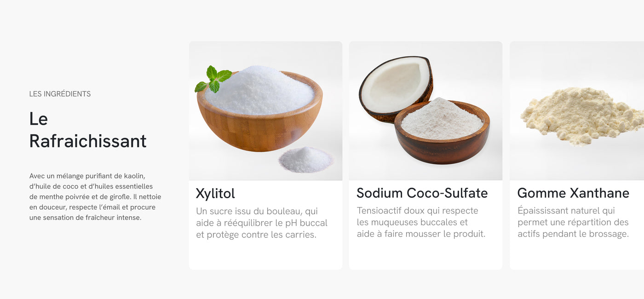This screenshot has width=644, height=299.
Task: Open the Gomme Xanthane powder image
Action: pyautogui.click(x=577, y=111)
